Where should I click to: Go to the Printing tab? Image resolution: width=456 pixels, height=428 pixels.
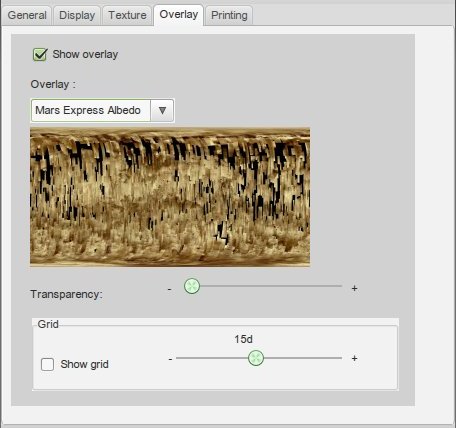coord(229,15)
